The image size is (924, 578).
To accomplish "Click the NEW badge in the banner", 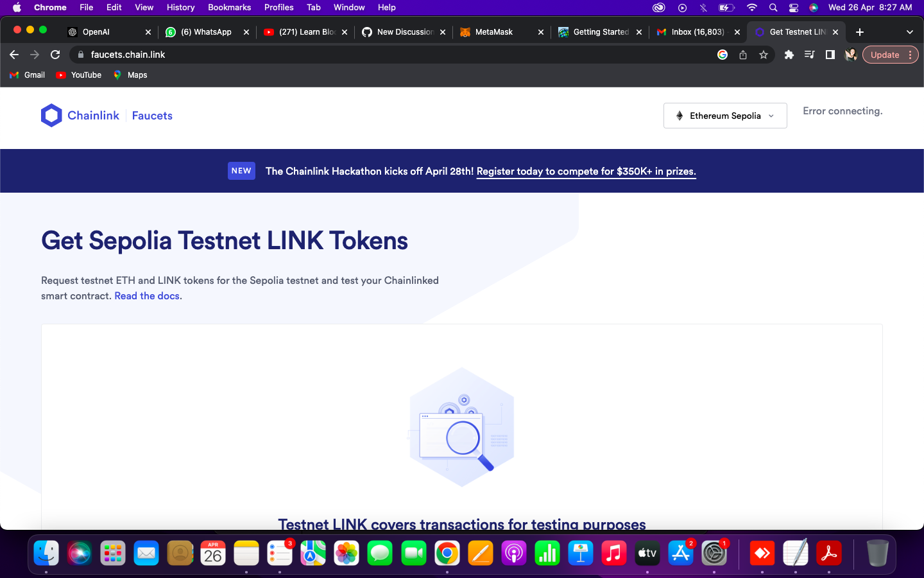I will (x=241, y=171).
